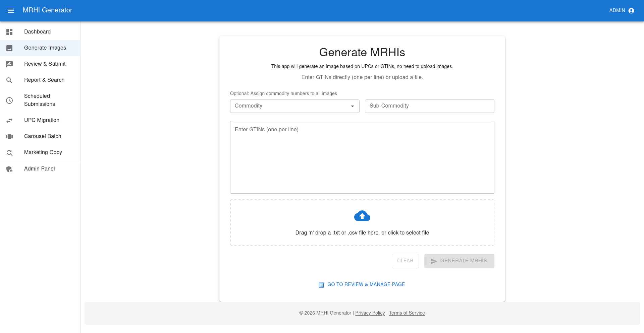Expand the Commodity selector arrow
This screenshot has width=644, height=333.
[353, 106]
